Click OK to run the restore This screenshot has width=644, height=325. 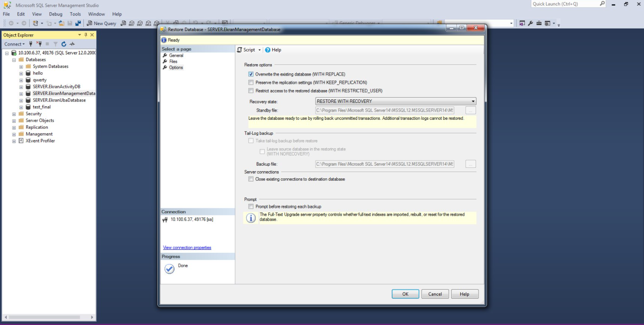tap(405, 294)
